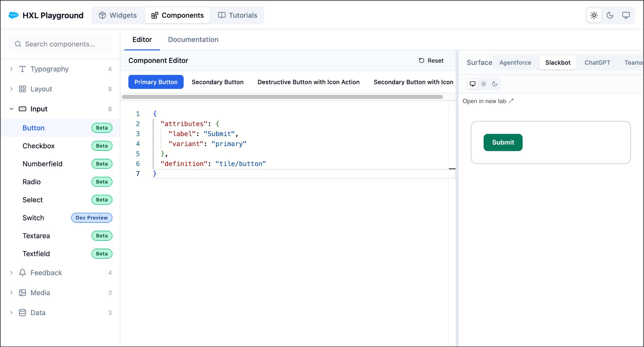
Task: Click the Tutorials book icon
Action: pos(222,15)
